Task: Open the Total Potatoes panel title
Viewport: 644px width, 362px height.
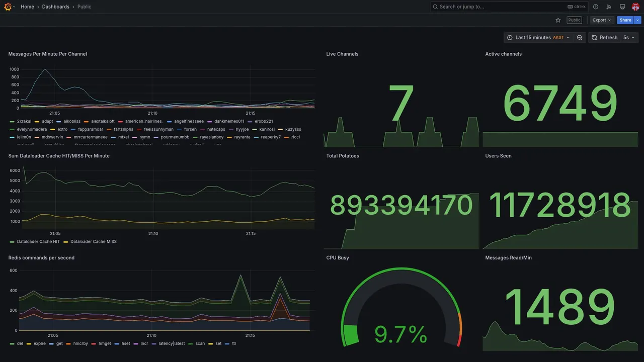Action: click(x=343, y=156)
